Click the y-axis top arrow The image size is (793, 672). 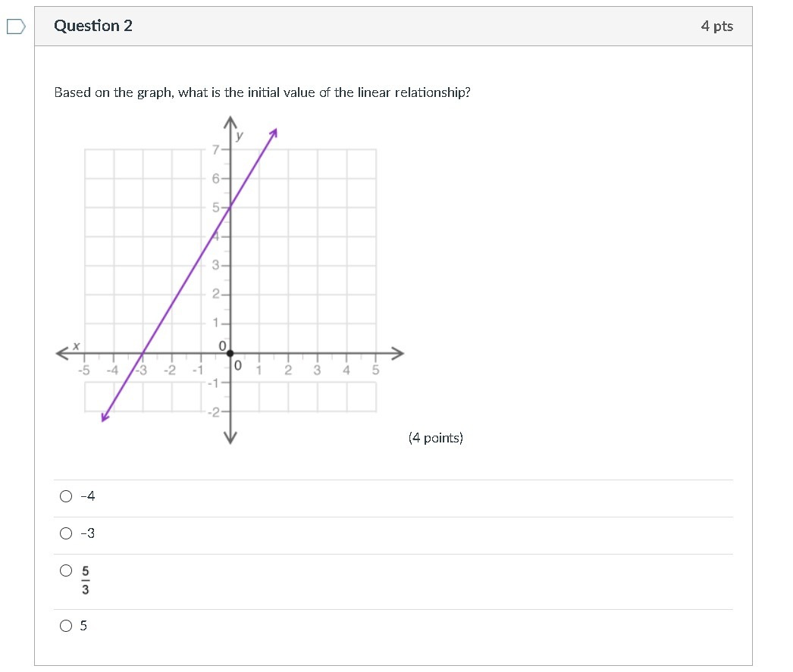[x=230, y=122]
